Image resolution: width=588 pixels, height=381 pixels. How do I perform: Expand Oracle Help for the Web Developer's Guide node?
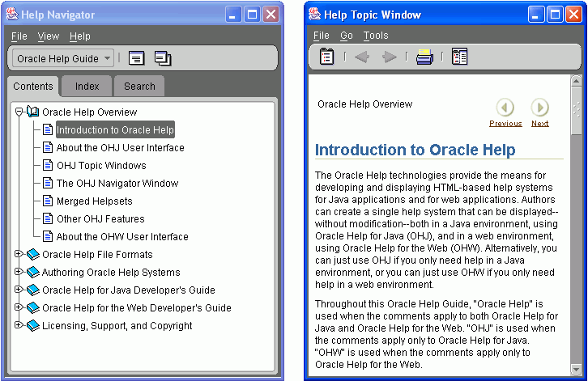tap(19, 307)
